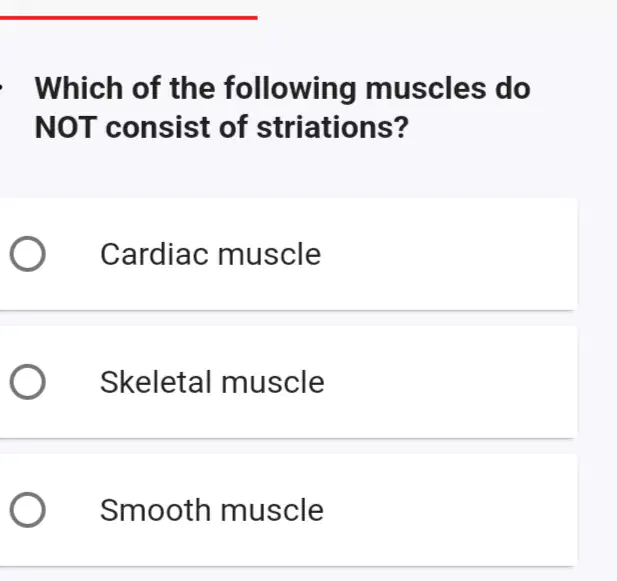Screen dimensions: 617x581
Task: Click the word "muscles" in the question heading
Action: point(426,88)
